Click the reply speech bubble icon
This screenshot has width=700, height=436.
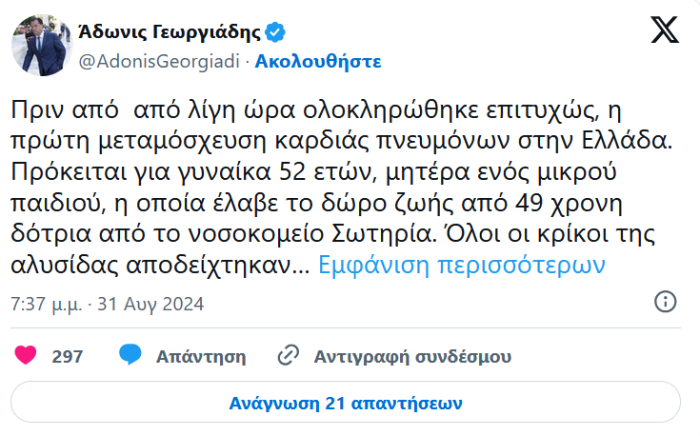(130, 355)
